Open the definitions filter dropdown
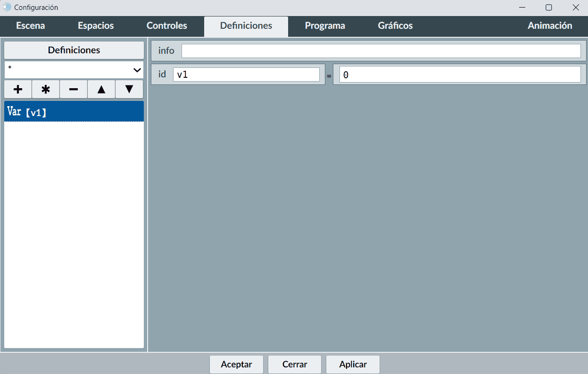The height and width of the screenshot is (374, 588). tap(74, 70)
